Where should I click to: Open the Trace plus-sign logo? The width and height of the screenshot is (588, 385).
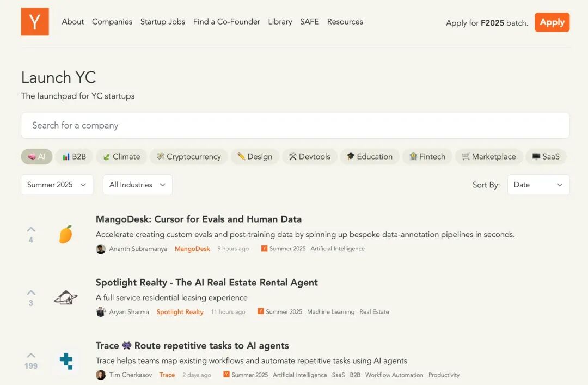pos(66,361)
